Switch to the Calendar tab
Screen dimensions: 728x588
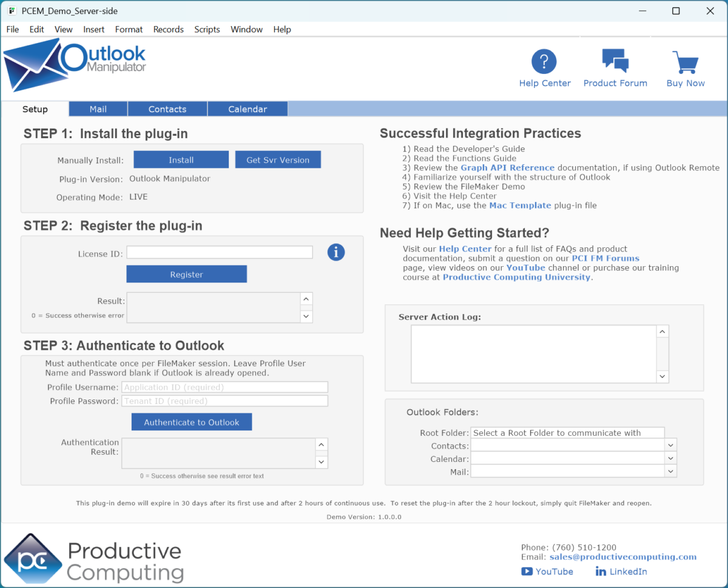[248, 109]
